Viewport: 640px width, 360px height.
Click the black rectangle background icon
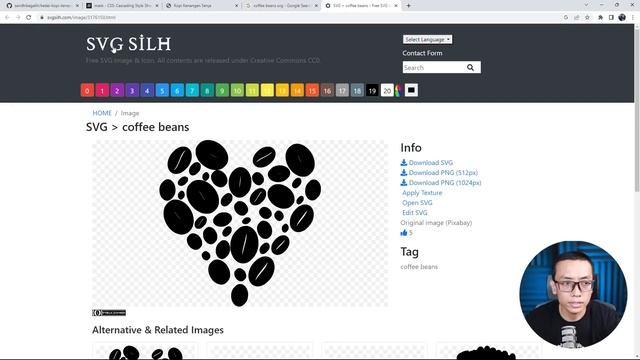[x=411, y=90]
